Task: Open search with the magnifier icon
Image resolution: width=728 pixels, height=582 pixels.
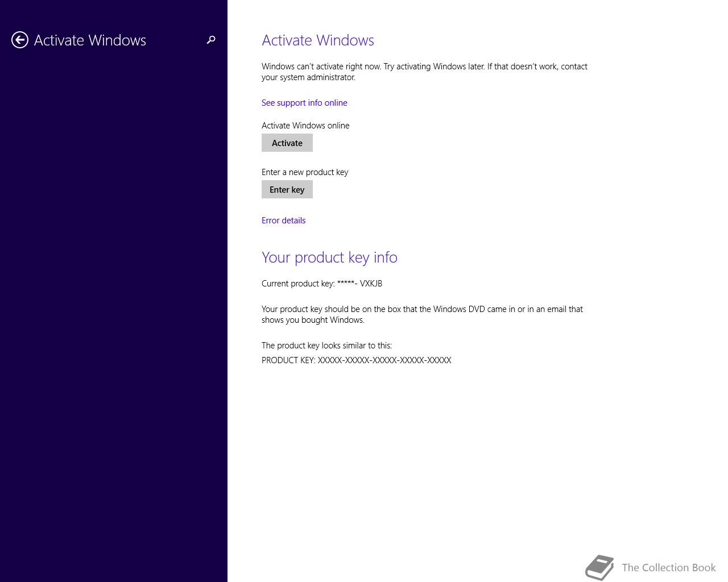Action: [211, 40]
